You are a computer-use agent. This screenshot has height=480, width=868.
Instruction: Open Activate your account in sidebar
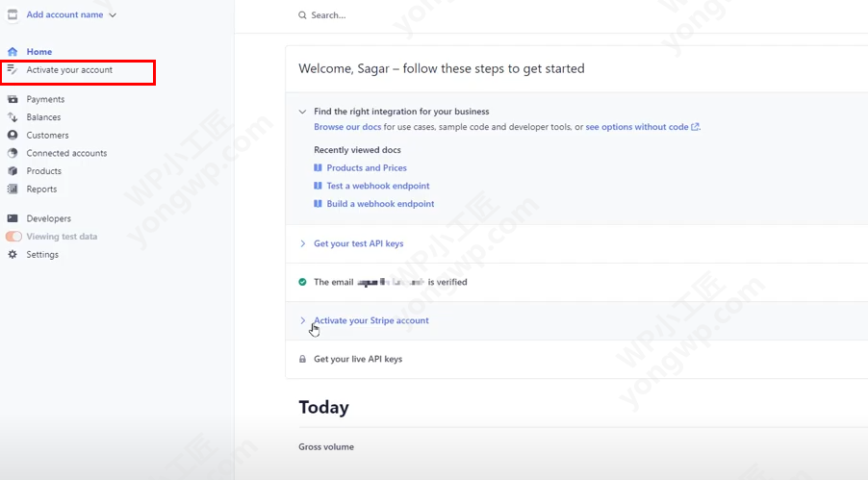(69, 70)
